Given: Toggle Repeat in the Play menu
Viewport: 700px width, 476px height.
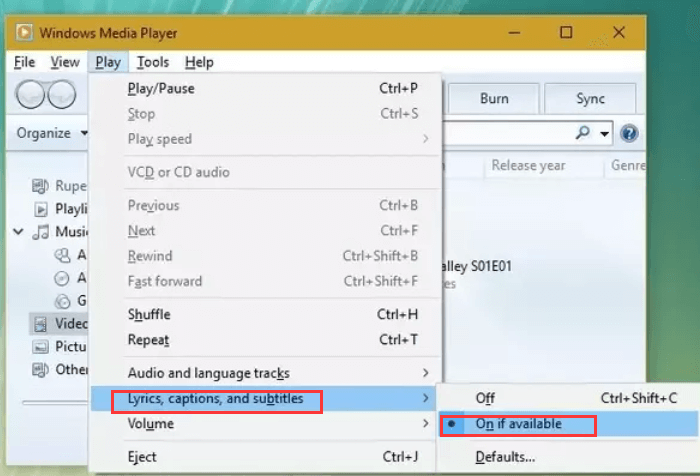Looking at the screenshot, I should (265, 340).
